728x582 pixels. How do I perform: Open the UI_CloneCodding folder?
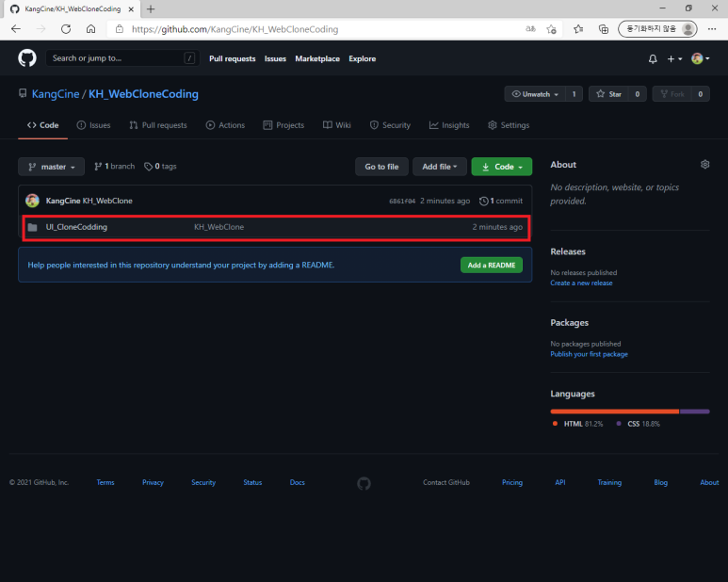pyautogui.click(x=76, y=227)
